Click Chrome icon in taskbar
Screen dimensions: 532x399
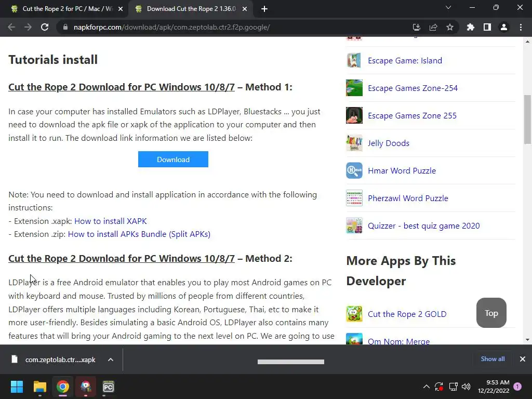pyautogui.click(x=63, y=387)
